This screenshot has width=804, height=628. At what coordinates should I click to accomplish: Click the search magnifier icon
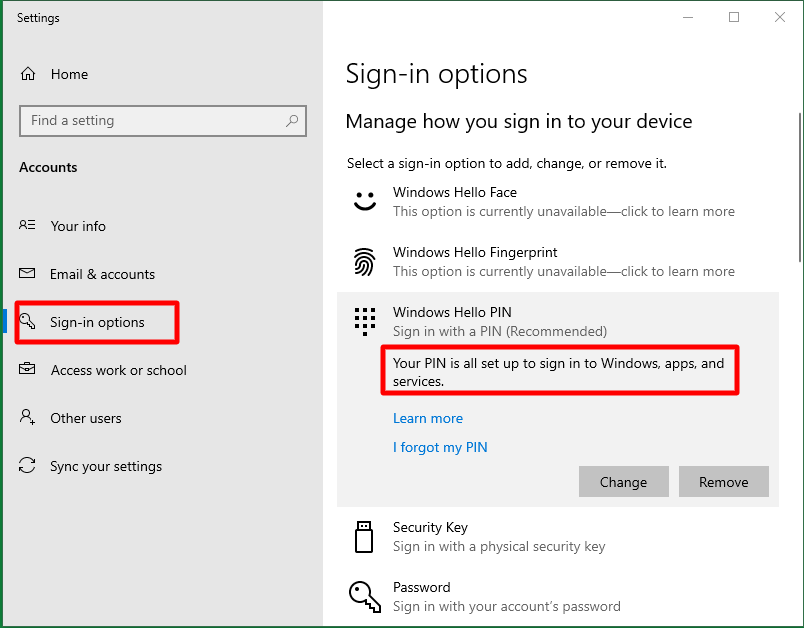pyautogui.click(x=292, y=121)
